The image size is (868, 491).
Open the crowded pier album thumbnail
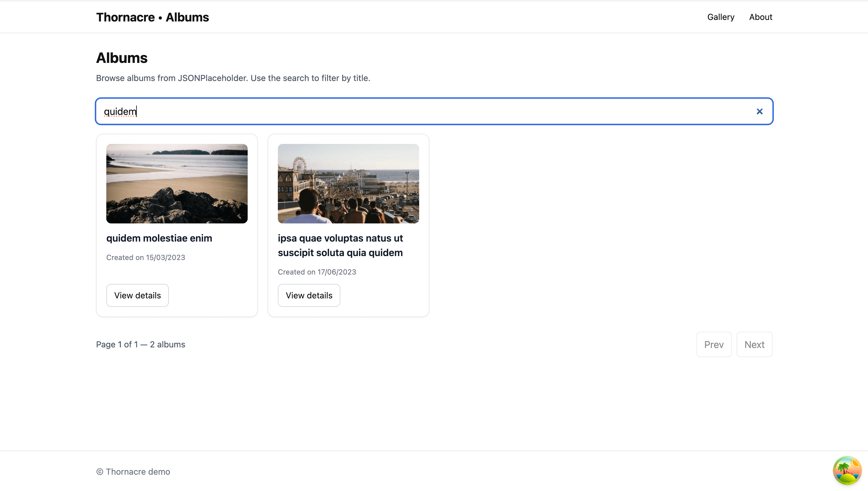[x=348, y=184]
